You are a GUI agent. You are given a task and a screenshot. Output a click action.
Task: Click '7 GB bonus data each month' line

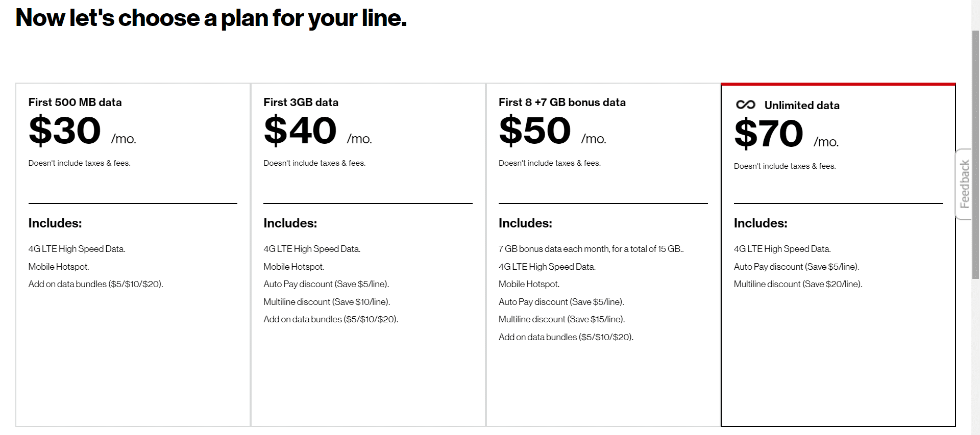[591, 249]
